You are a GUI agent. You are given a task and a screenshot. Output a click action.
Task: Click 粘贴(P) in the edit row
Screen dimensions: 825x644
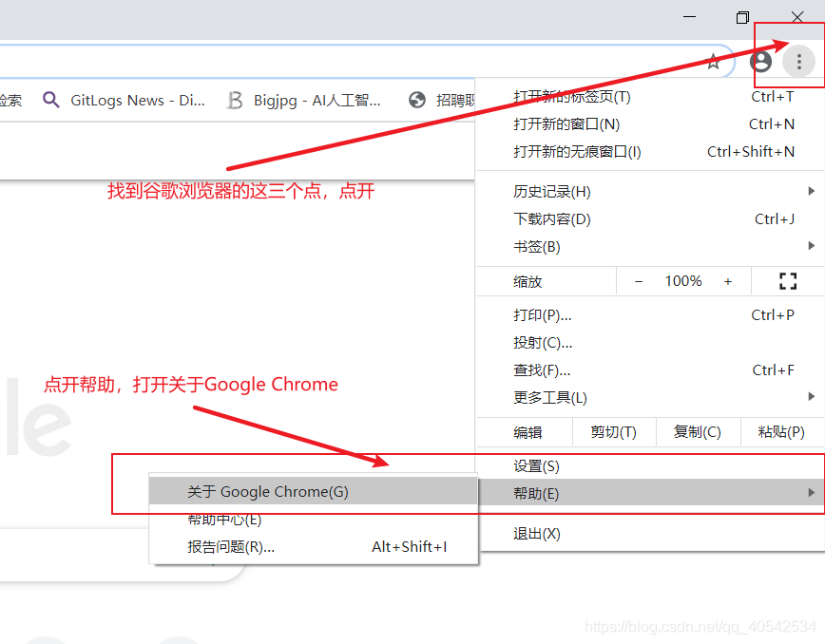(x=782, y=432)
